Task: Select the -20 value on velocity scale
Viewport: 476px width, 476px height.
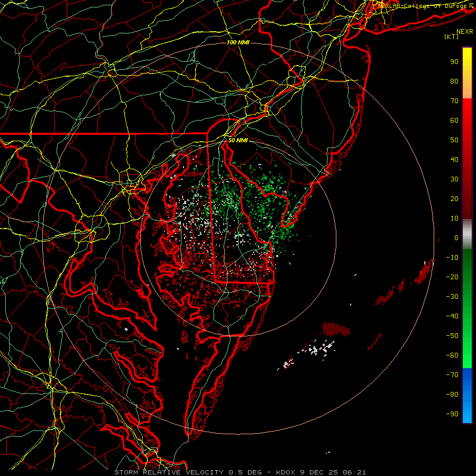Action: (452, 277)
